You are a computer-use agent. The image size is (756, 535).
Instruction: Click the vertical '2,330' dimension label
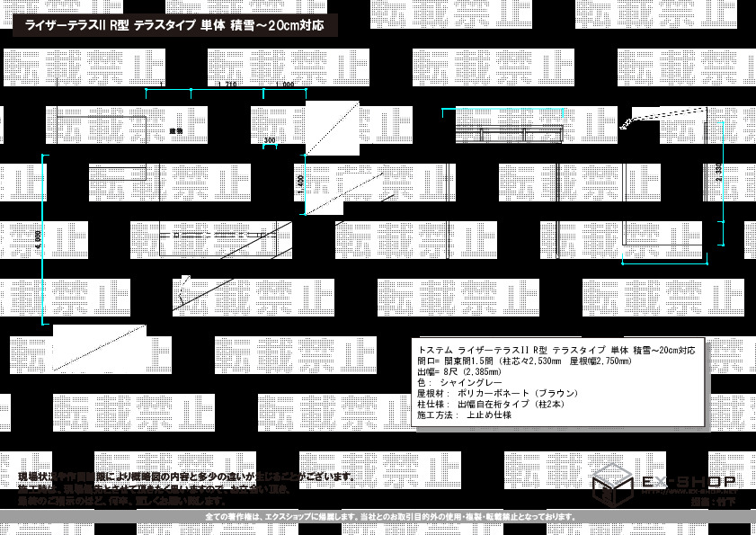[718, 173]
